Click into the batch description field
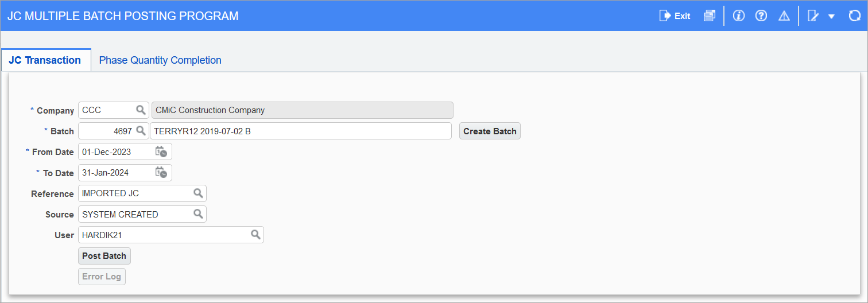Screen dimensions: 868x303 tap(300, 131)
